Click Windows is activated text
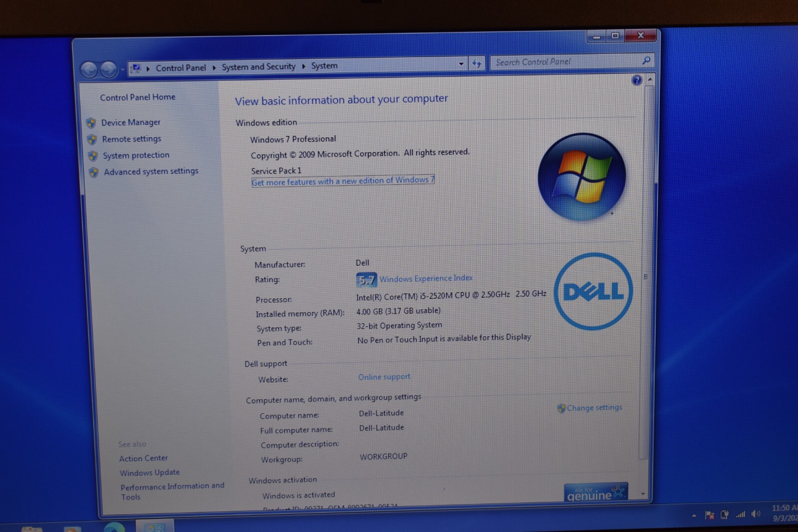Image resolution: width=798 pixels, height=532 pixels. [x=299, y=495]
